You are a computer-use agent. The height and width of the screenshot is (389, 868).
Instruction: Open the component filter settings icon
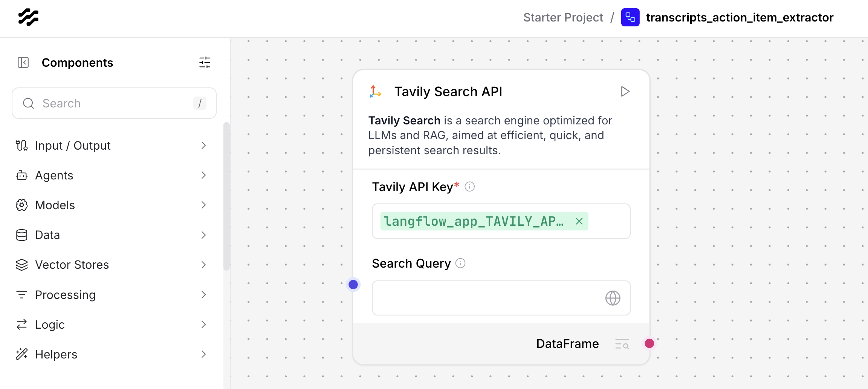point(205,63)
